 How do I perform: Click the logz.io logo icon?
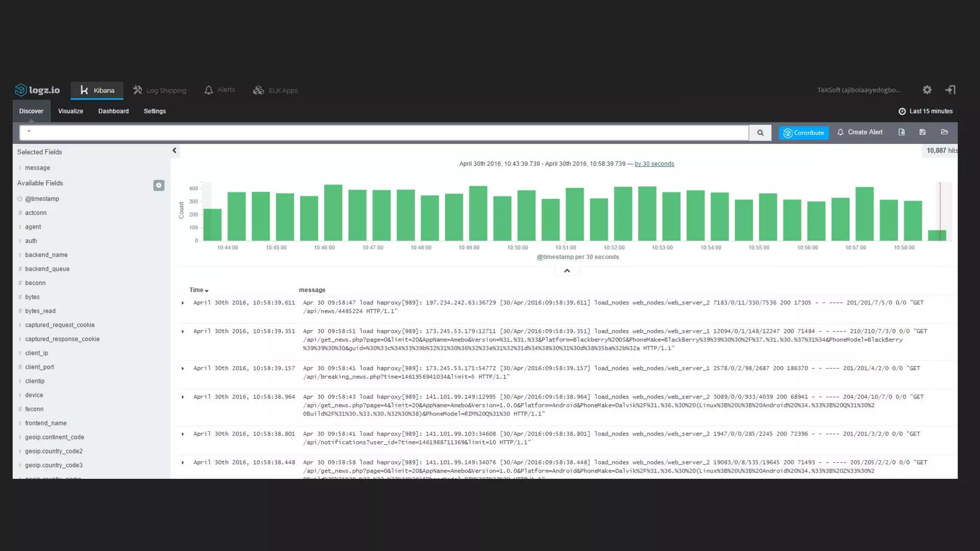coord(21,90)
